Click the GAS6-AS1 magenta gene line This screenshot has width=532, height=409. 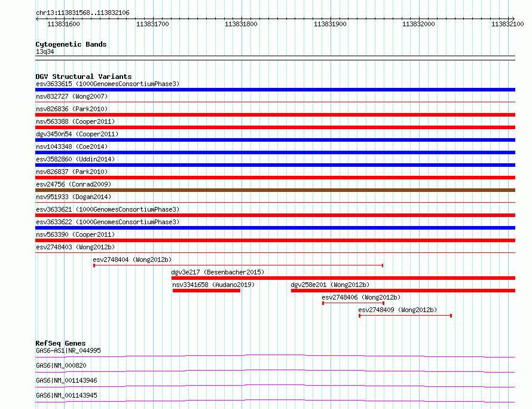pyautogui.click(x=275, y=356)
